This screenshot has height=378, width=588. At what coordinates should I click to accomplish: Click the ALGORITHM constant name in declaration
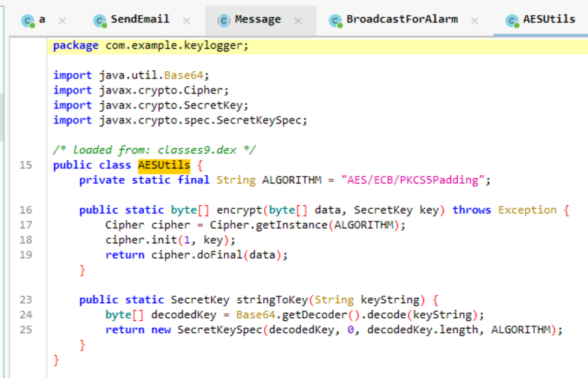tap(292, 180)
